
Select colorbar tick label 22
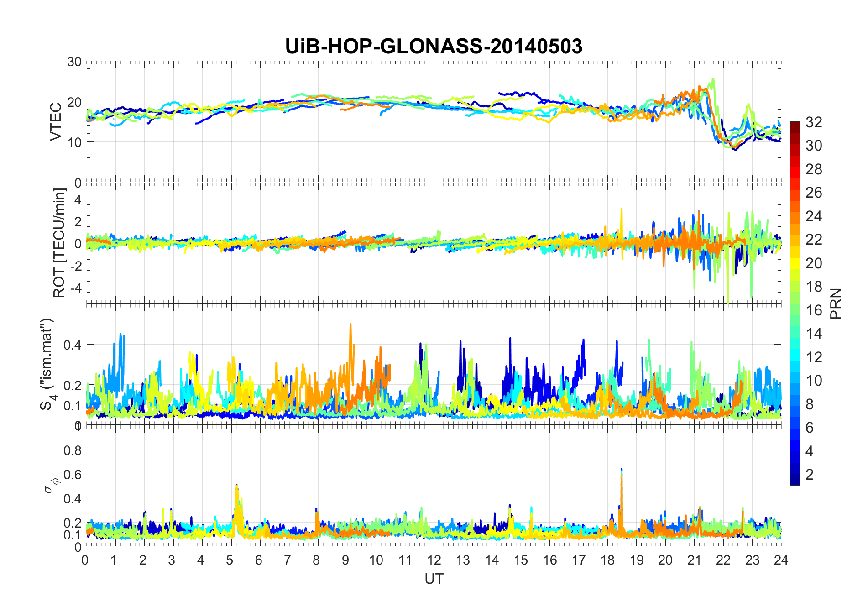[x=814, y=239]
